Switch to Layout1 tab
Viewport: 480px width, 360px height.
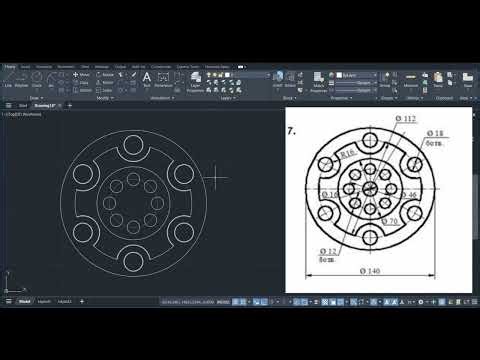coord(44,302)
